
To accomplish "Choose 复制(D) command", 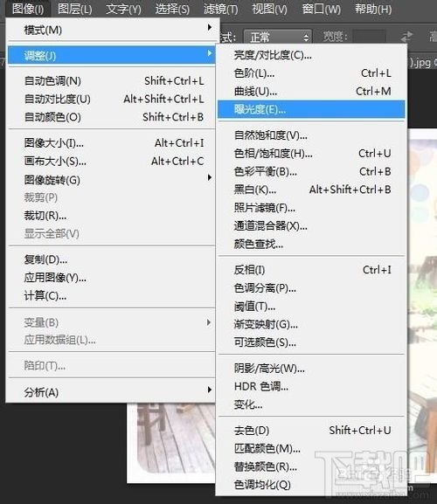I will 111,259.
